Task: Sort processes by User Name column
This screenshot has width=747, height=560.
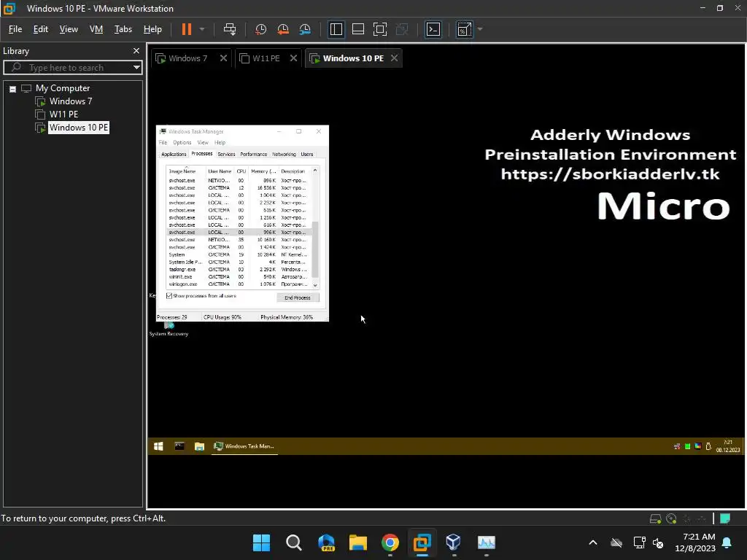Action: pyautogui.click(x=220, y=171)
